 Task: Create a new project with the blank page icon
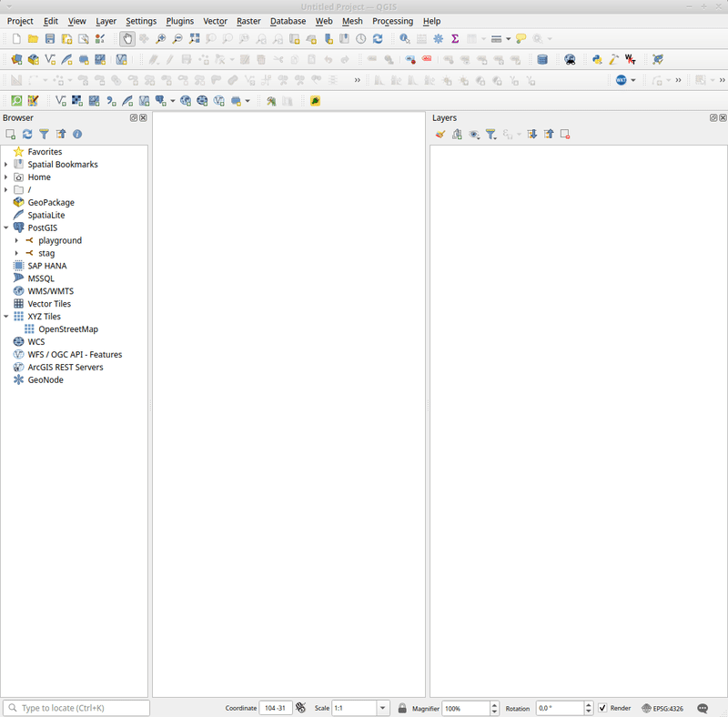16,39
